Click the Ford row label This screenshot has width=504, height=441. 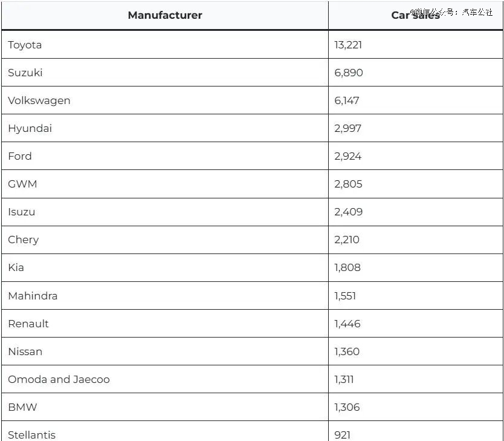(x=20, y=156)
